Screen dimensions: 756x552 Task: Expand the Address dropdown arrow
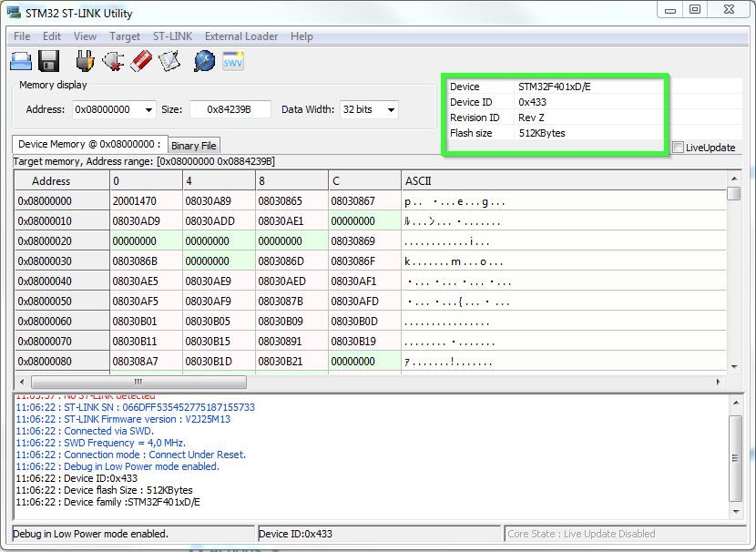pyautogui.click(x=148, y=110)
